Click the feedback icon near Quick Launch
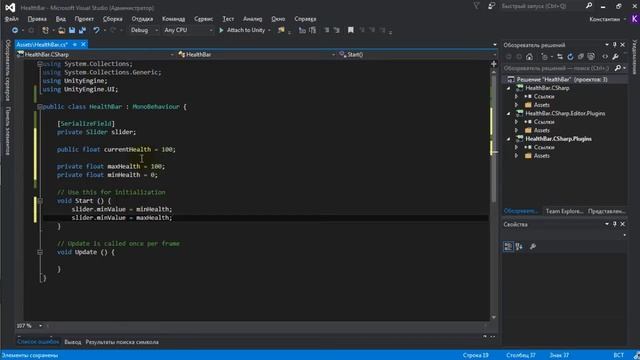 pos(491,6)
